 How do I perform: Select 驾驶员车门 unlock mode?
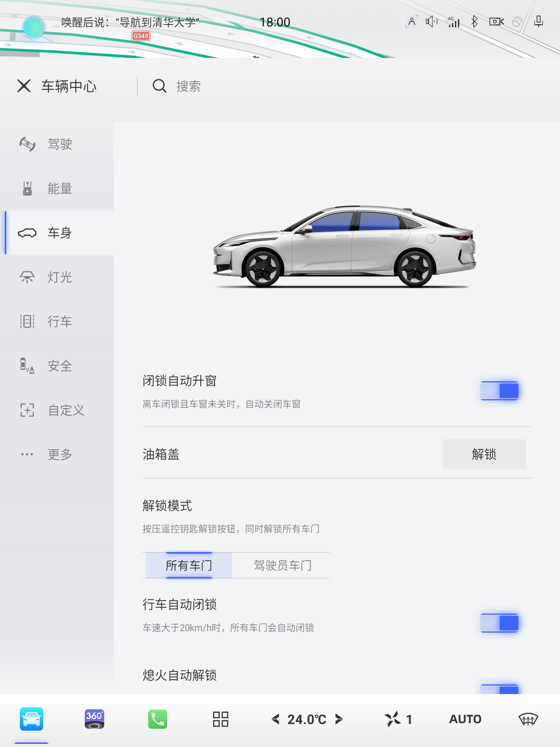282,565
